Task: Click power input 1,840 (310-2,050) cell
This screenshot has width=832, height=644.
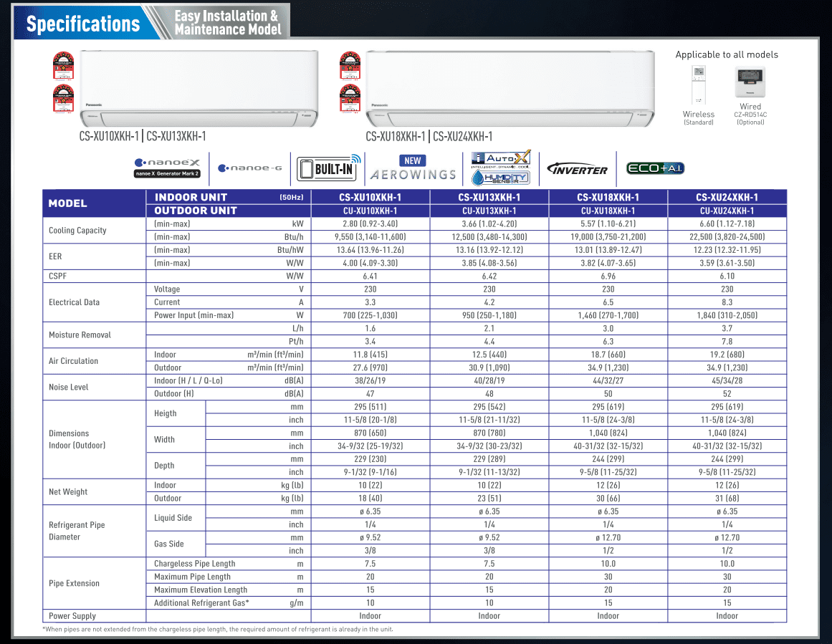Action: pos(727,315)
